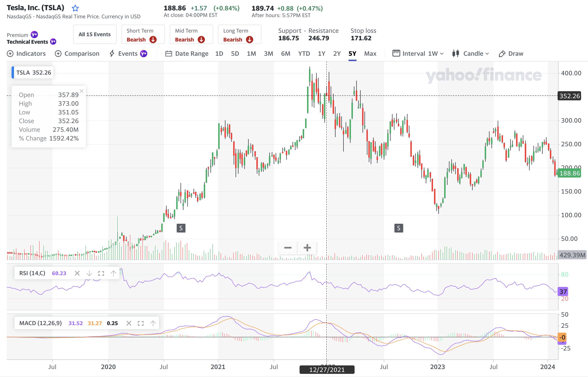Viewport: 588px width, 377px height.
Task: Click the Interval ruler icon
Action: (x=396, y=53)
